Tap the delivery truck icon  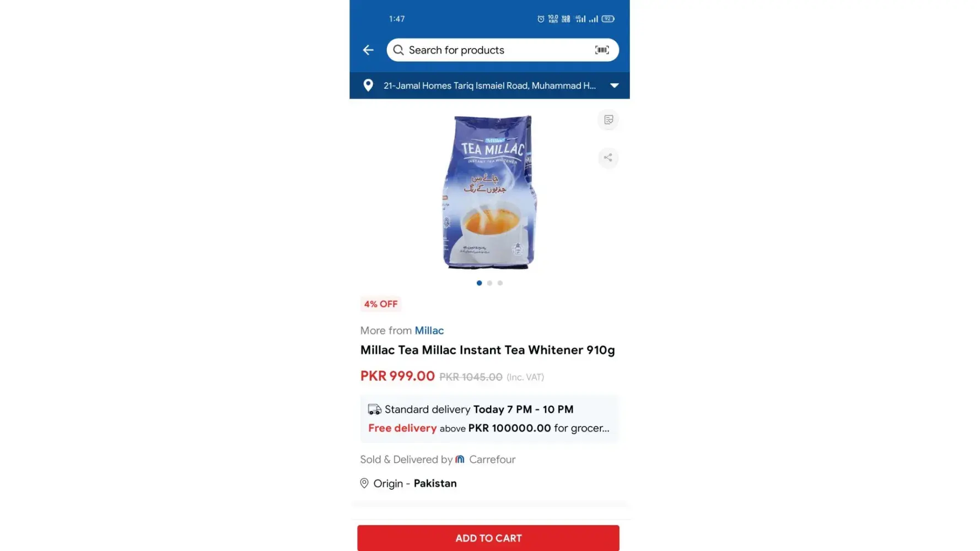point(374,409)
